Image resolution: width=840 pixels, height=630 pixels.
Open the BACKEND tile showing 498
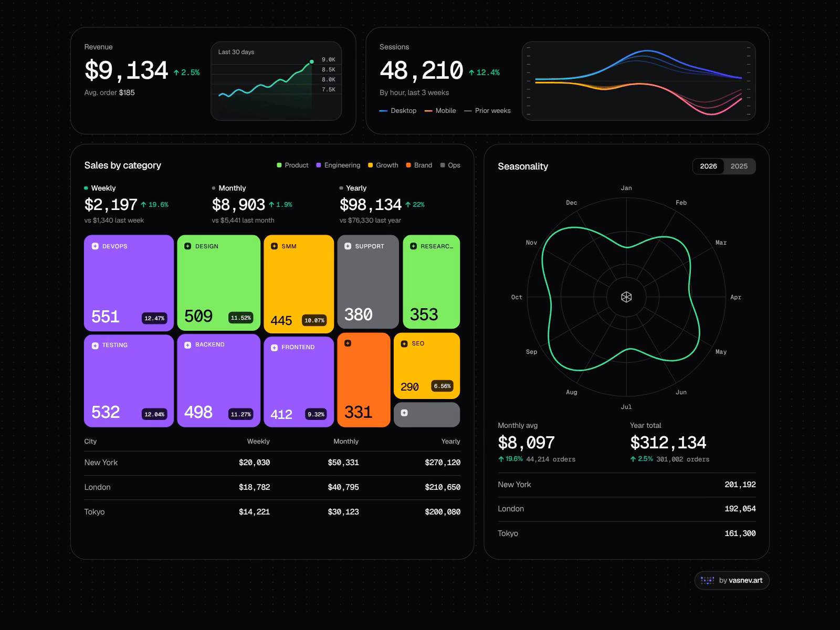coord(219,381)
